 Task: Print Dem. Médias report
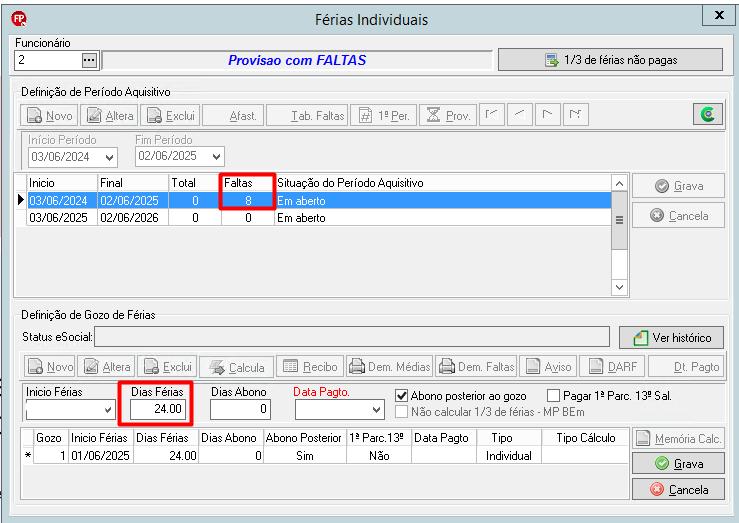pyautogui.click(x=390, y=367)
